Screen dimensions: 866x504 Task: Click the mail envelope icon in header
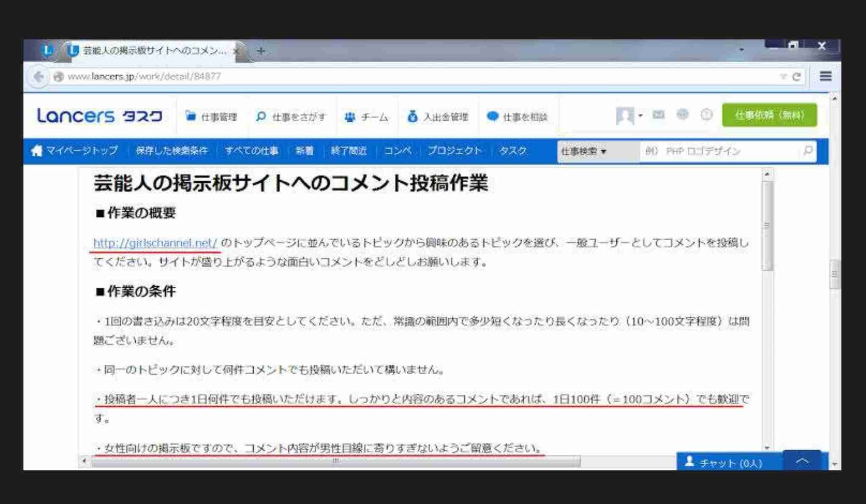point(658,115)
